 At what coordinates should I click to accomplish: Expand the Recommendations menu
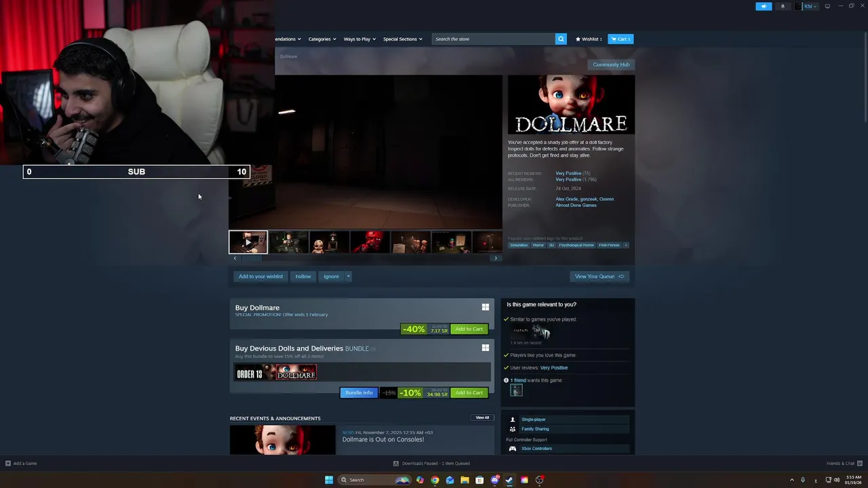point(288,39)
